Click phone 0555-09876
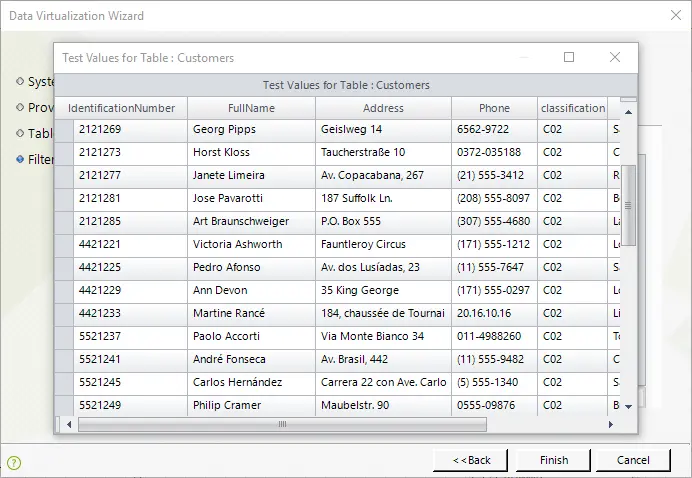 494,406
